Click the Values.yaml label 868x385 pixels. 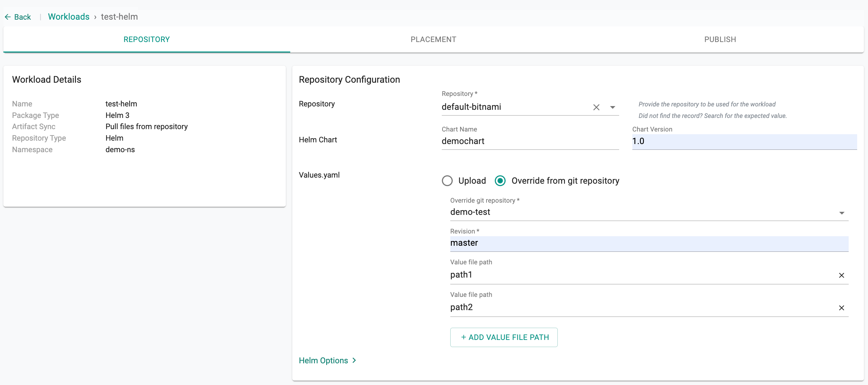pyautogui.click(x=319, y=175)
